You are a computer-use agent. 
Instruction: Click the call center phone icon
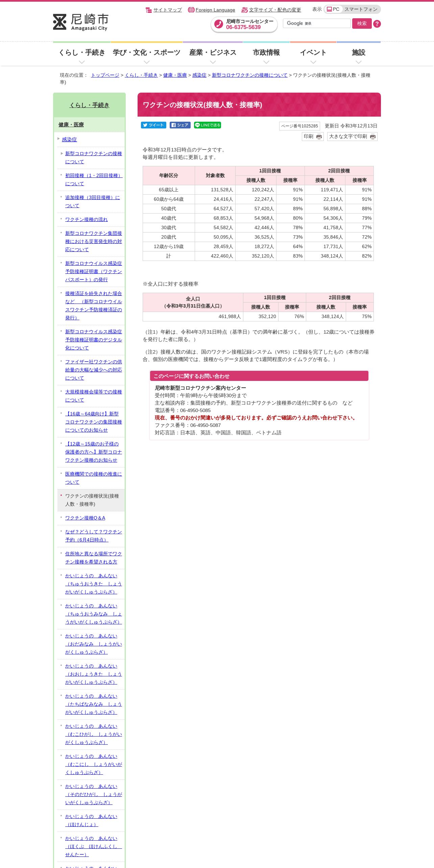pos(219,24)
